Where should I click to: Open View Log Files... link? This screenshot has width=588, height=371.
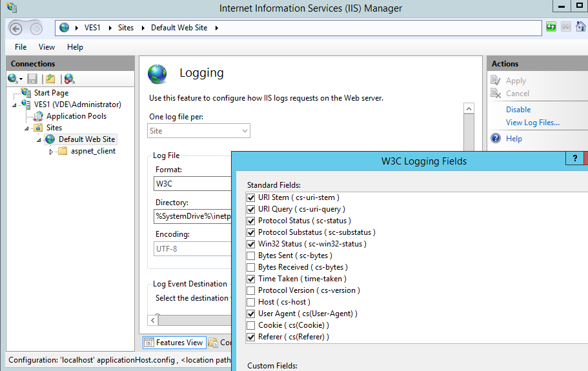click(532, 123)
